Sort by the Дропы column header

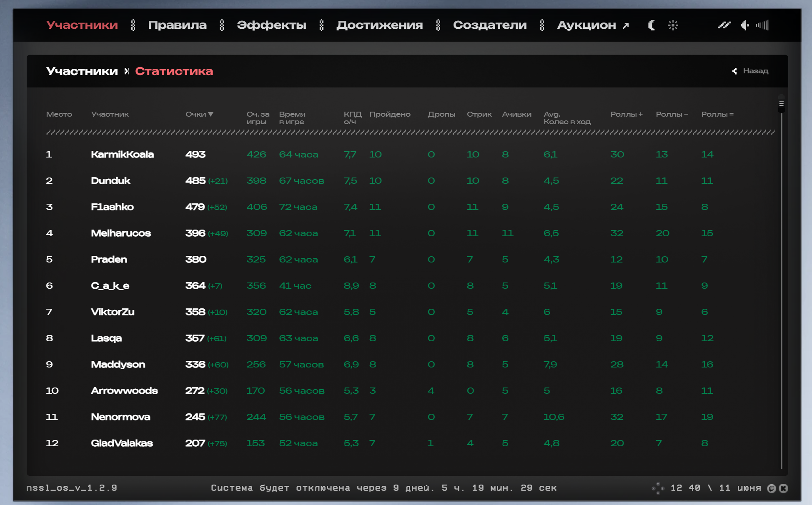[441, 114]
